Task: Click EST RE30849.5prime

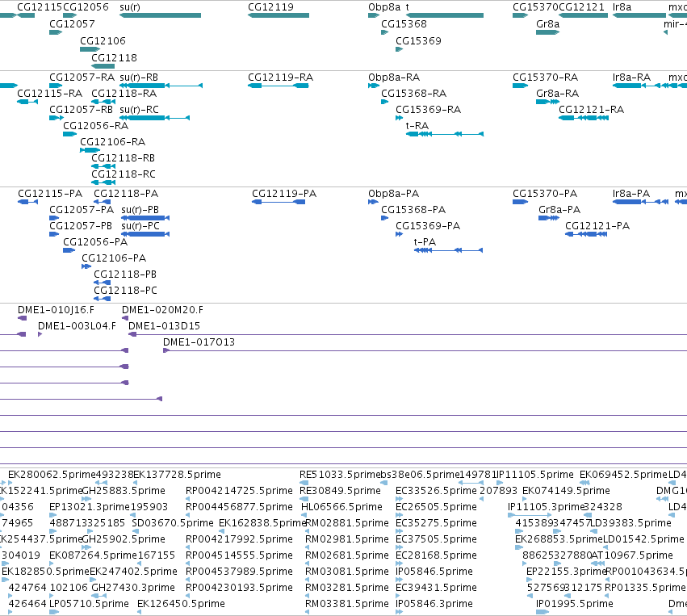Action: (x=340, y=491)
